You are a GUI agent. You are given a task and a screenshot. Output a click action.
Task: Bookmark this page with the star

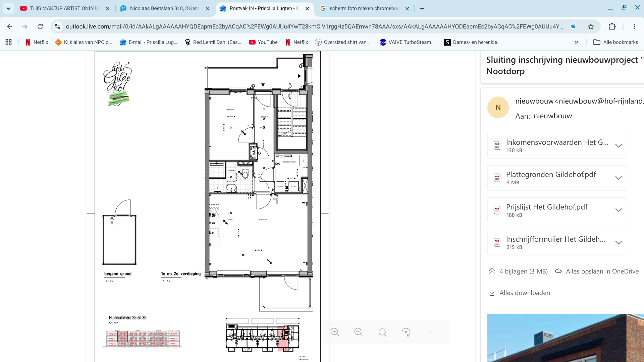point(591,26)
